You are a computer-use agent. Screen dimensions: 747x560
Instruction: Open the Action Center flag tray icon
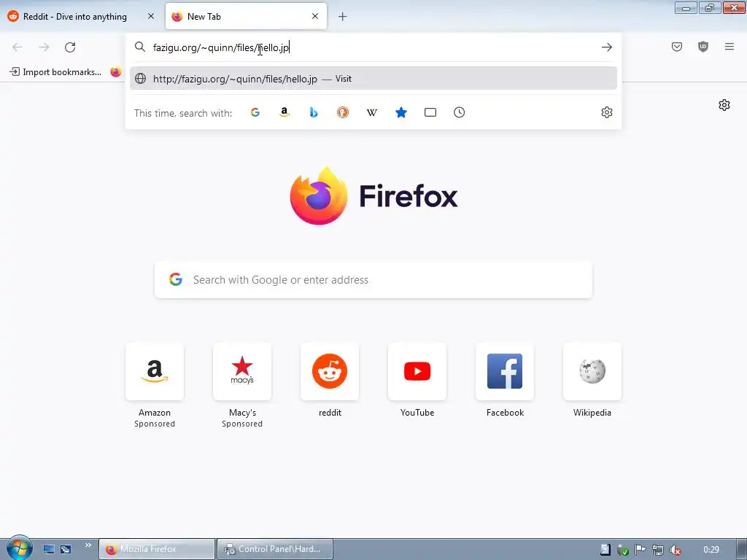[640, 550]
